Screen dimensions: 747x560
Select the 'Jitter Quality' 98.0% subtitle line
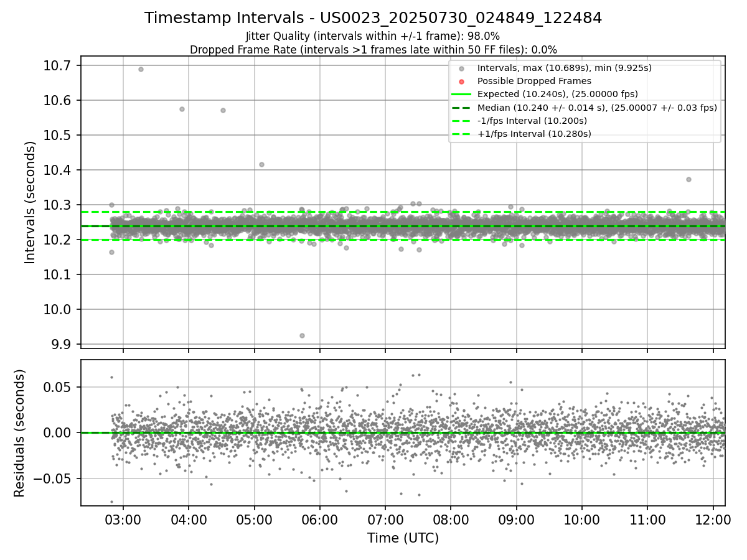pos(373,36)
